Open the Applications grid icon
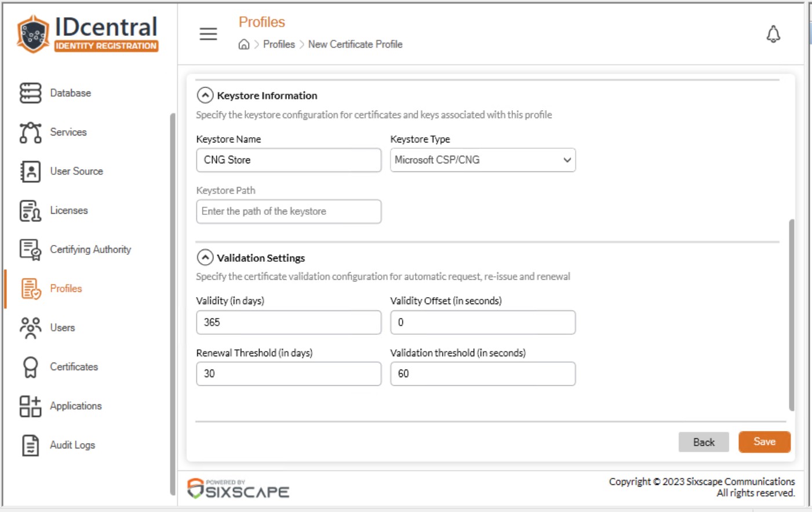Screen dimensions: 812x512 pyautogui.click(x=30, y=406)
